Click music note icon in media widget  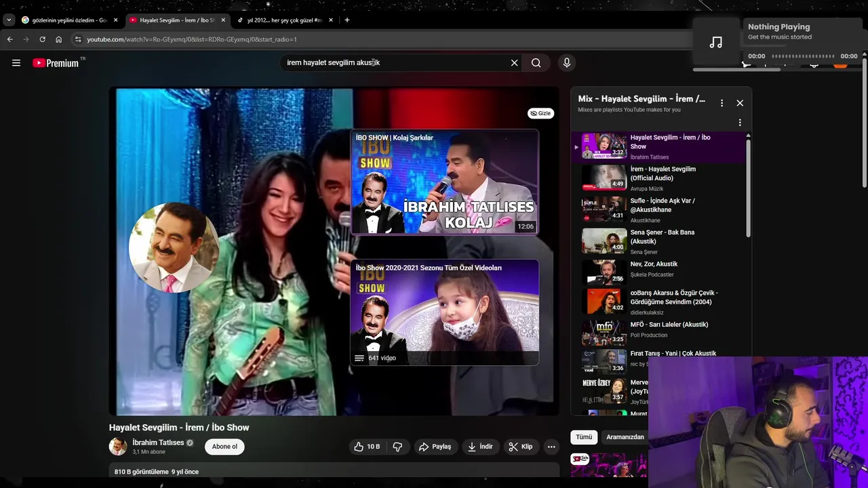pyautogui.click(x=716, y=42)
